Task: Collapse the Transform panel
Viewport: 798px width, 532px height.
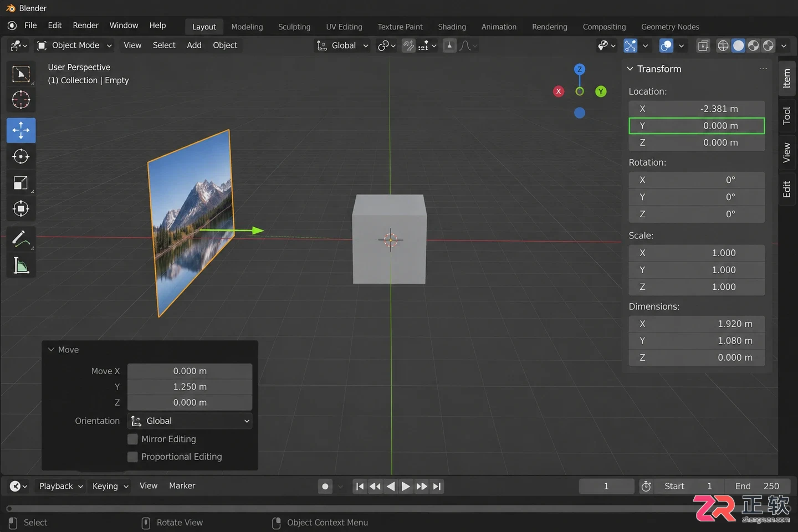Action: point(630,69)
